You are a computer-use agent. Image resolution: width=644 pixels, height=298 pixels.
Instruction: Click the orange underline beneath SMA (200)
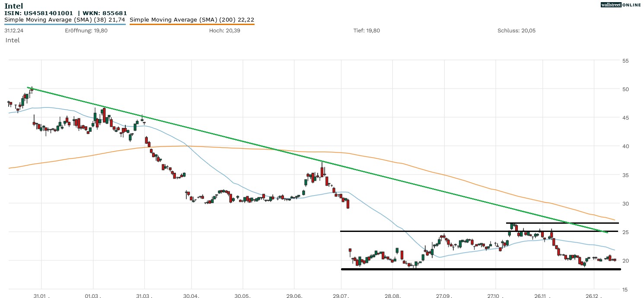click(x=192, y=24)
